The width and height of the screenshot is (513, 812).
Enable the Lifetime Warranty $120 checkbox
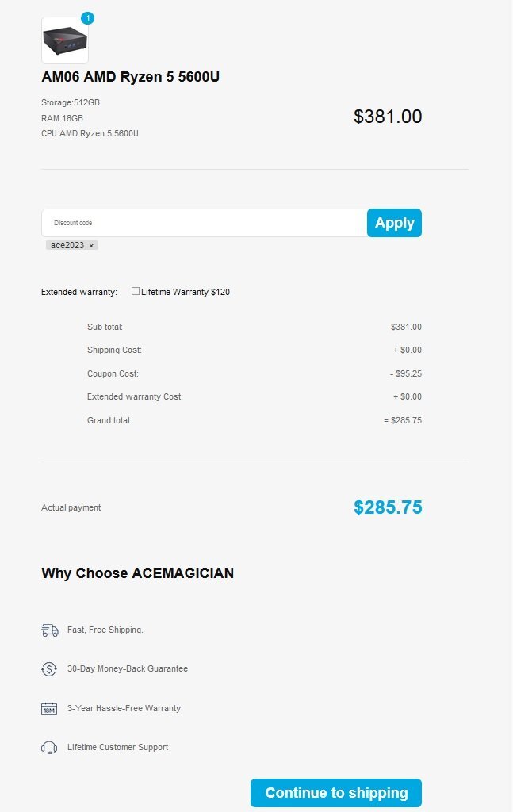click(x=135, y=292)
